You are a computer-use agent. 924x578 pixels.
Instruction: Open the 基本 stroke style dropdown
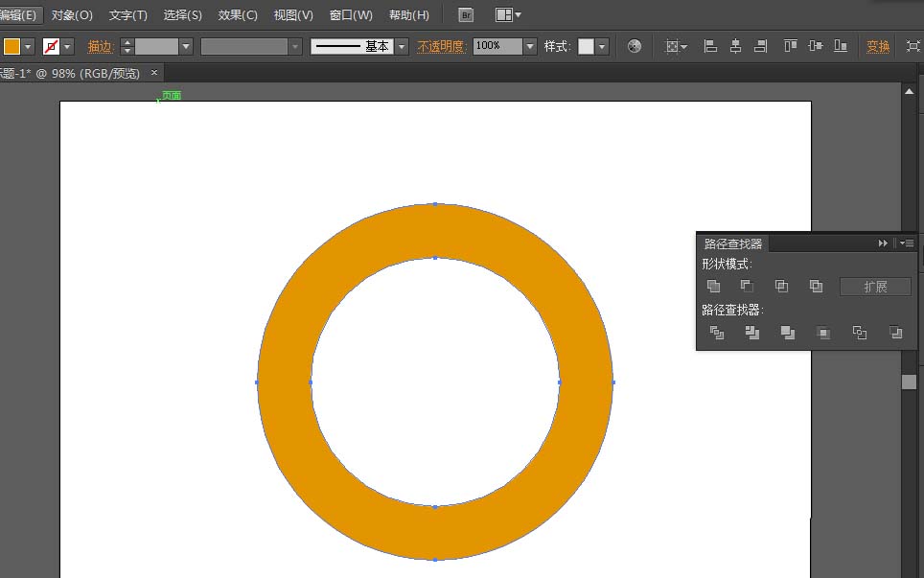[400, 45]
